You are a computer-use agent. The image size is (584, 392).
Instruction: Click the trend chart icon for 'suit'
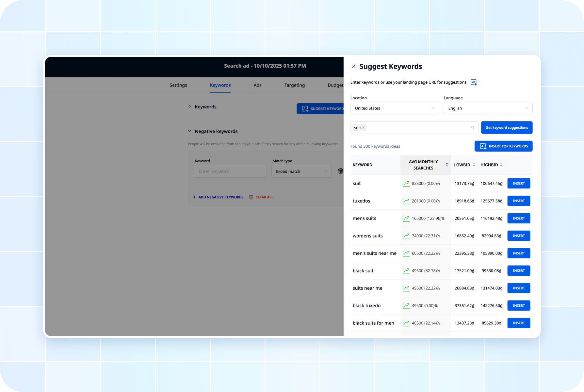coord(406,184)
